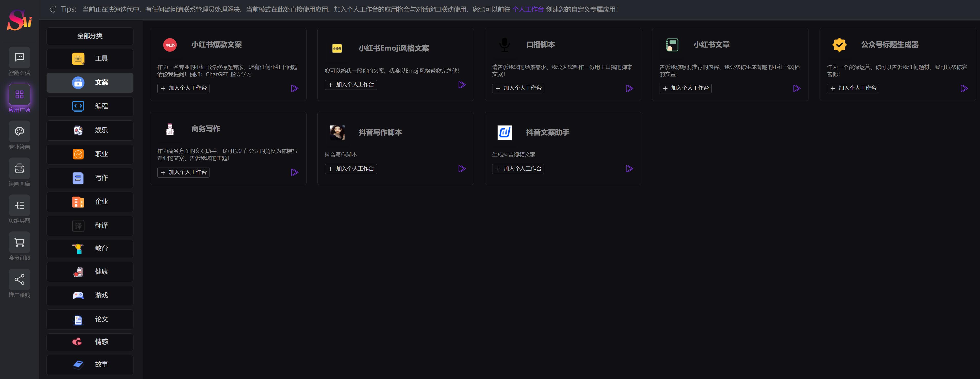980x379 pixels.
Task: Run 抖音写作脚本 with its play arrow
Action: point(462,169)
